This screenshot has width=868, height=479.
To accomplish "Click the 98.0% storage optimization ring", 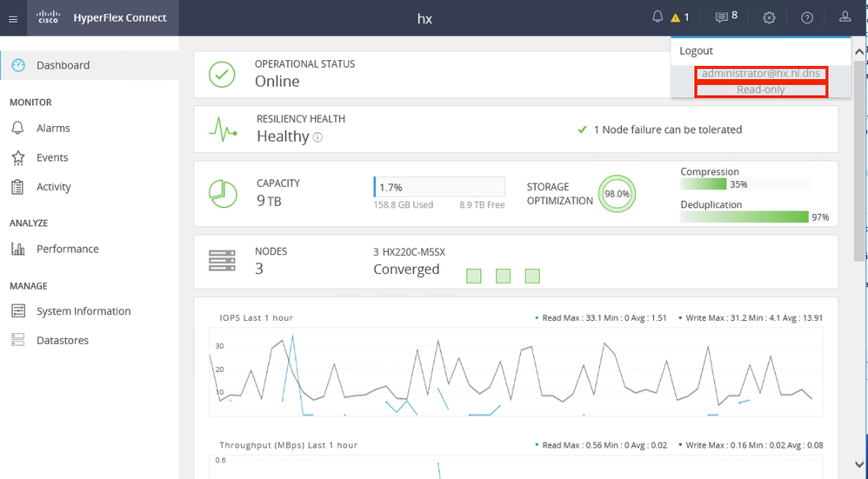I will point(617,194).
